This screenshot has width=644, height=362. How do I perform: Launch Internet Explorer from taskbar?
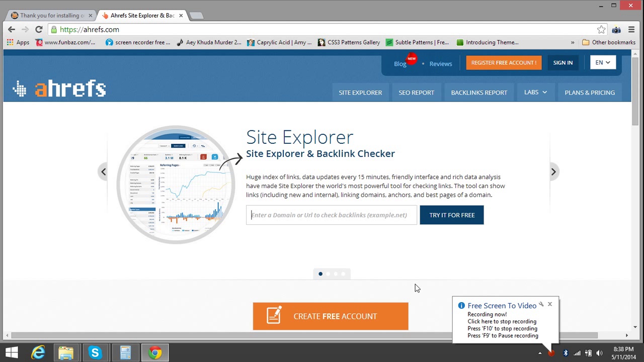(38, 353)
